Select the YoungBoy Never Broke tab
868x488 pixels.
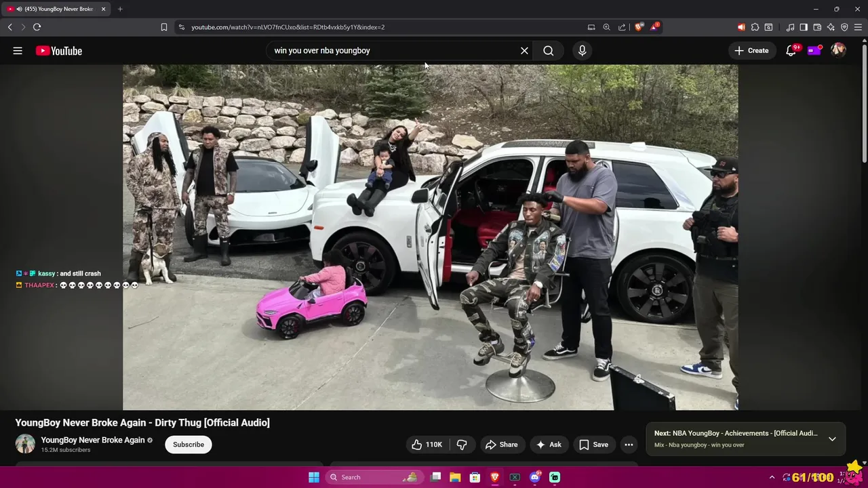[56, 9]
